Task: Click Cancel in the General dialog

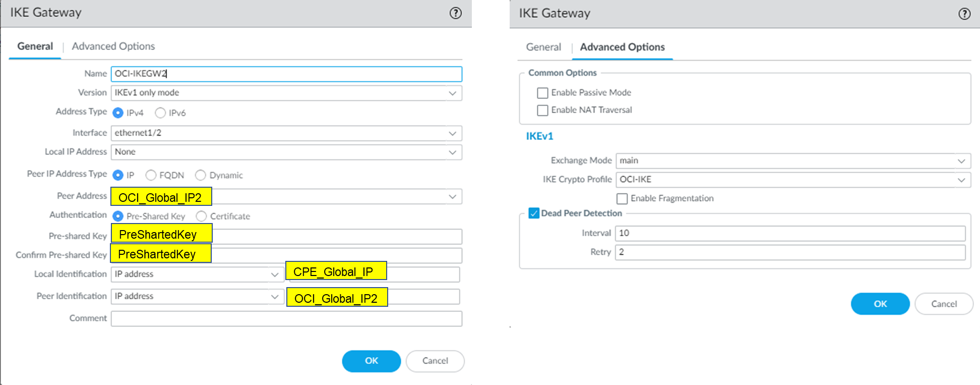Action: (435, 361)
